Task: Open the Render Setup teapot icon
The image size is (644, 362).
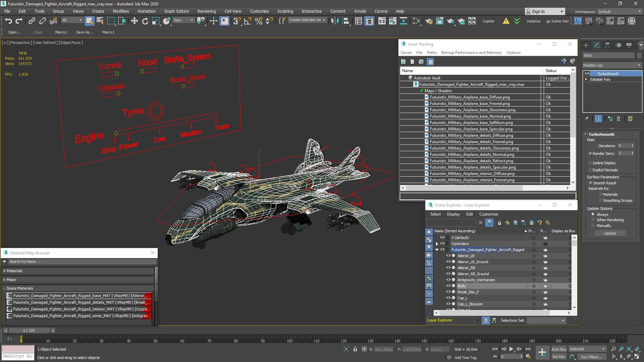Action: (x=429, y=21)
